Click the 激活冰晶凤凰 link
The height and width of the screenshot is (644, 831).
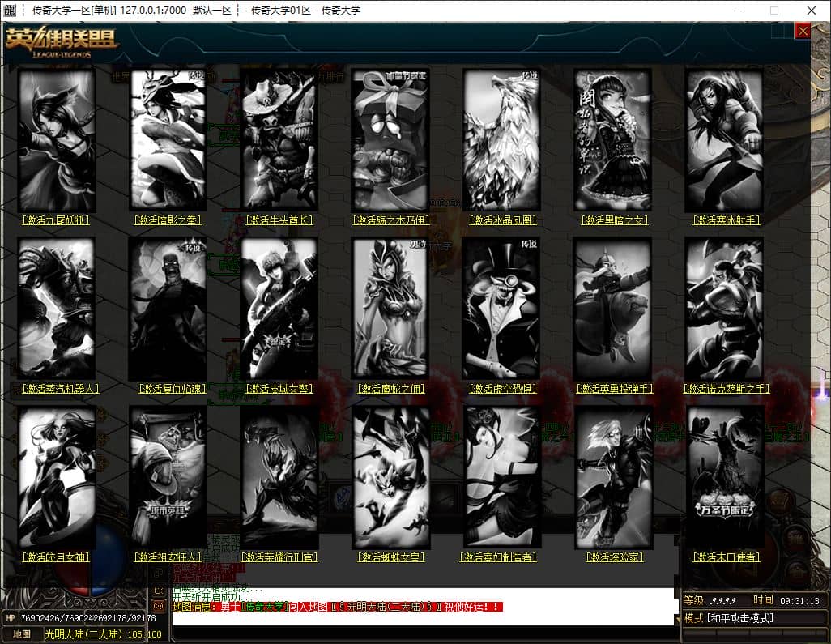tap(503, 220)
